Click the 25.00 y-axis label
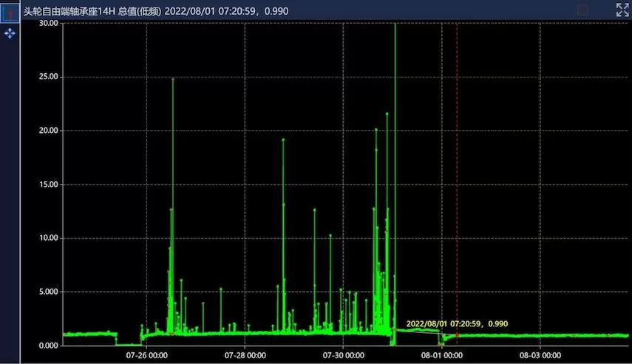Screen dimensions: 632x364 (x=49, y=77)
